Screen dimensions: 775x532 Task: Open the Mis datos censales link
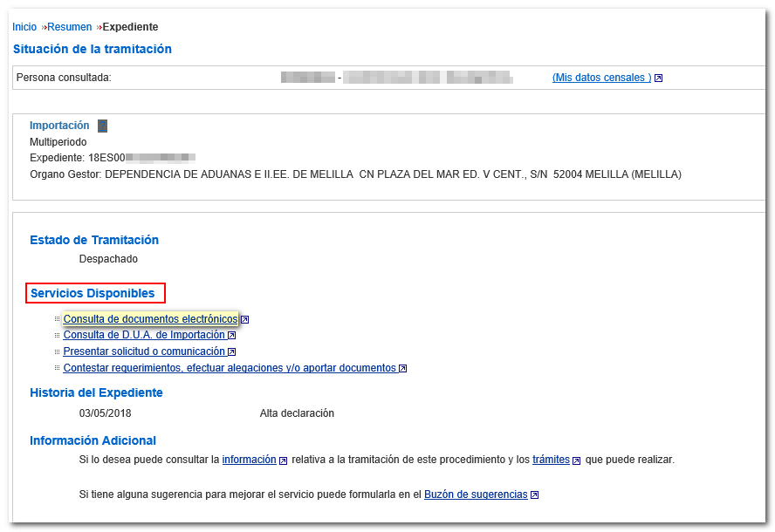pos(600,78)
